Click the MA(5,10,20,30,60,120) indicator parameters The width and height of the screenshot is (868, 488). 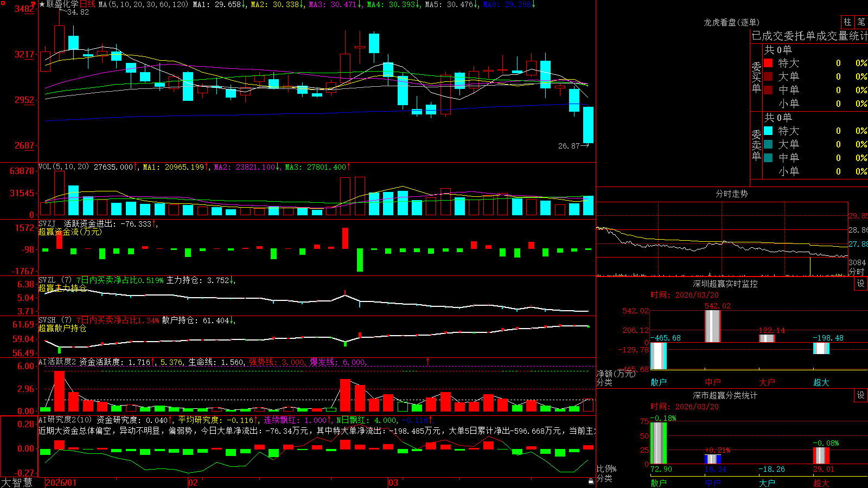pyautogui.click(x=143, y=4)
